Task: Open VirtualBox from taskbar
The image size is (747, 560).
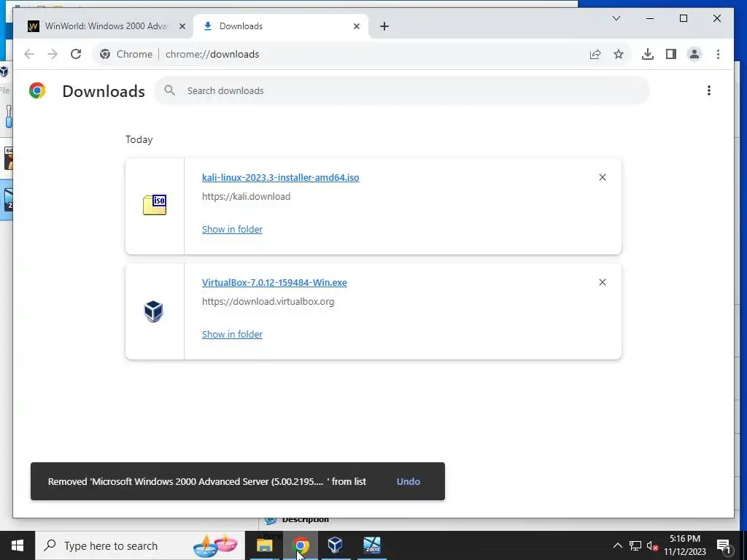Action: (336, 545)
